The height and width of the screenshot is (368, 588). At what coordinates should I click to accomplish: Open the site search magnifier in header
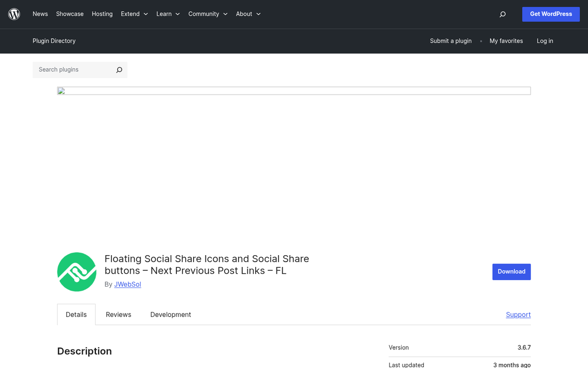pos(502,14)
